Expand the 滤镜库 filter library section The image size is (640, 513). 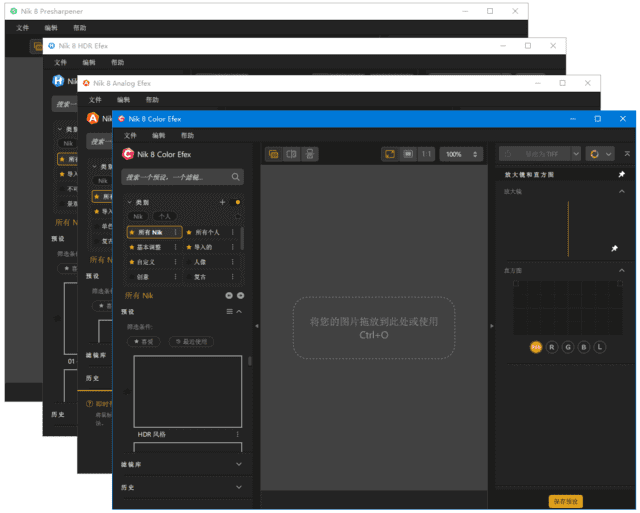(x=238, y=464)
